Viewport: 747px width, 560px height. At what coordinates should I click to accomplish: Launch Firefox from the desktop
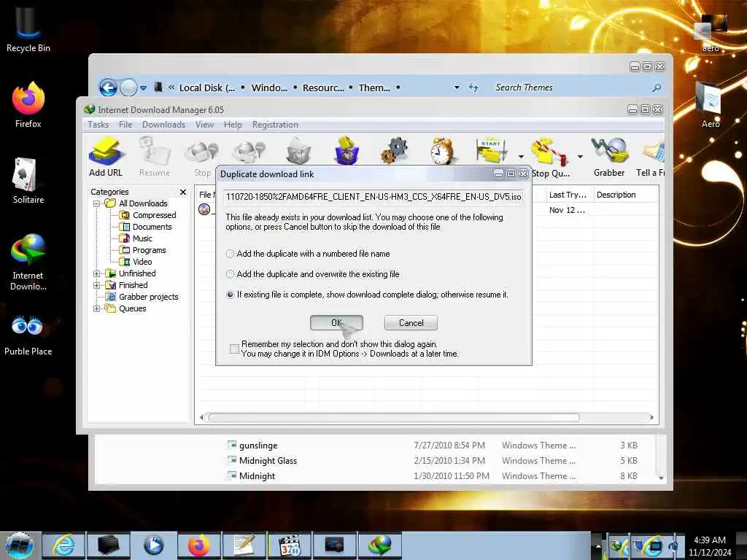coord(28,105)
